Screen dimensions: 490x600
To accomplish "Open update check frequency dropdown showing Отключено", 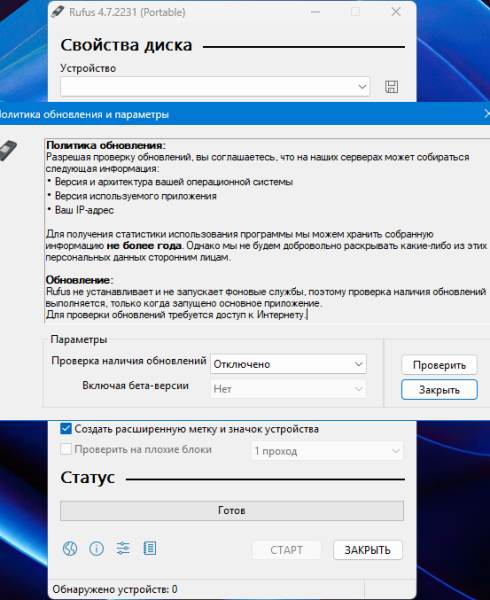I will pos(288,364).
